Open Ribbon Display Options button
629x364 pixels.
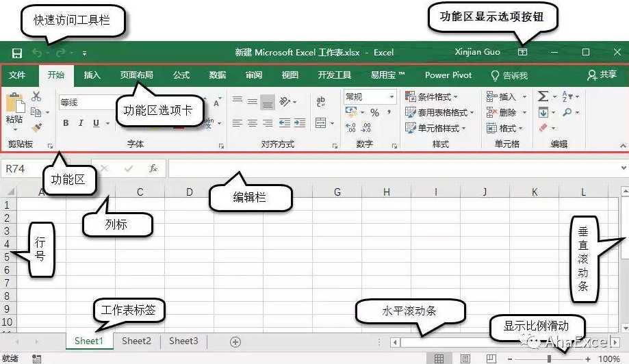click(x=522, y=52)
